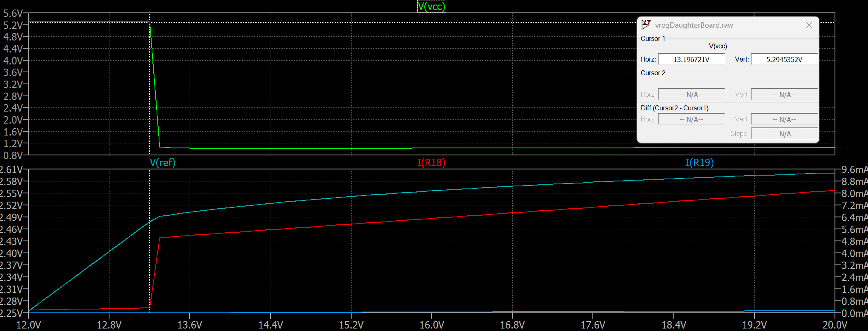Select the I(R19) trace label

tap(699, 162)
